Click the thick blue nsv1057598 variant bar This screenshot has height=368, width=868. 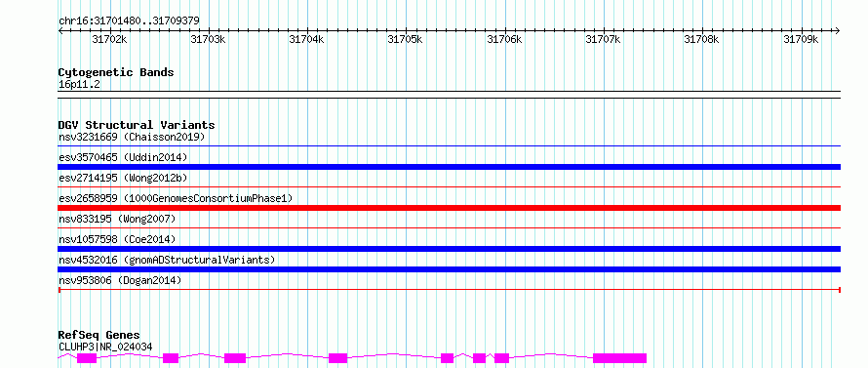pos(450,249)
